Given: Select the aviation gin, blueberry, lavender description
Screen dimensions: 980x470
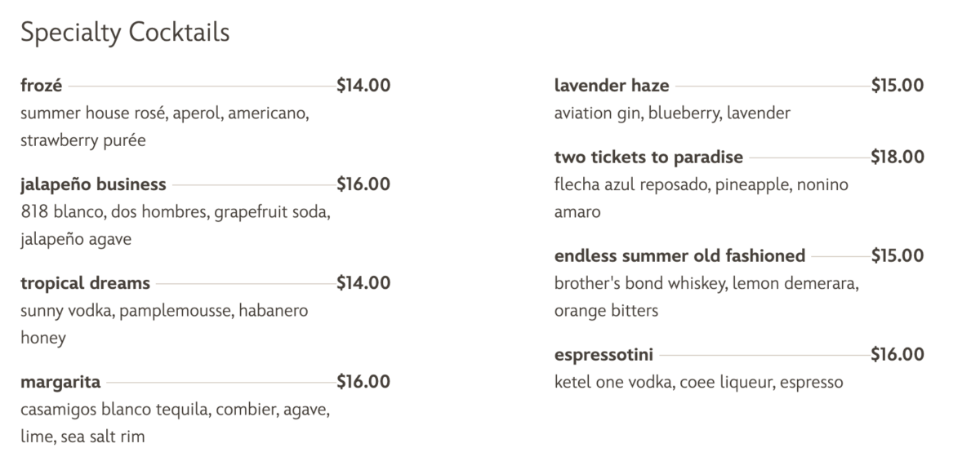Looking at the screenshot, I should click(x=672, y=113).
